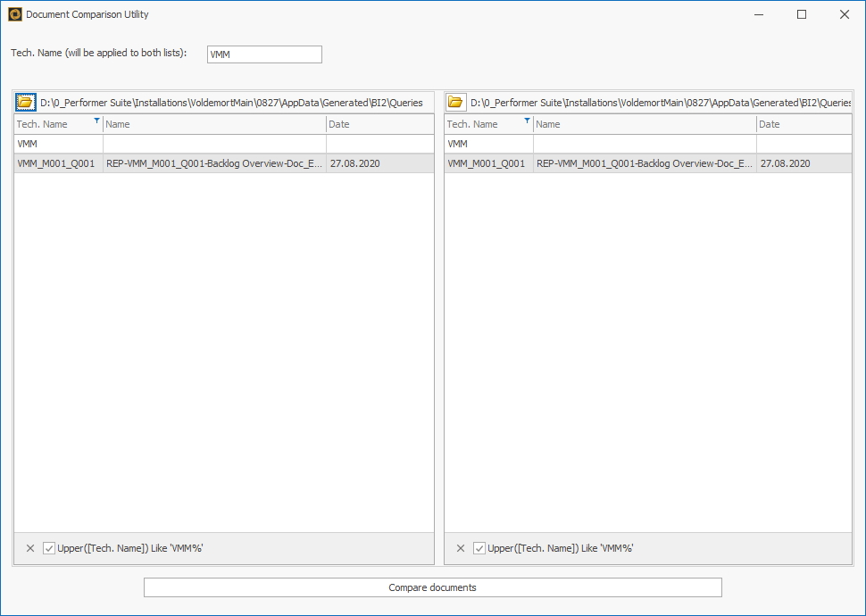The image size is (866, 616).
Task: Clear the left panel filter using the X icon
Action: point(30,547)
